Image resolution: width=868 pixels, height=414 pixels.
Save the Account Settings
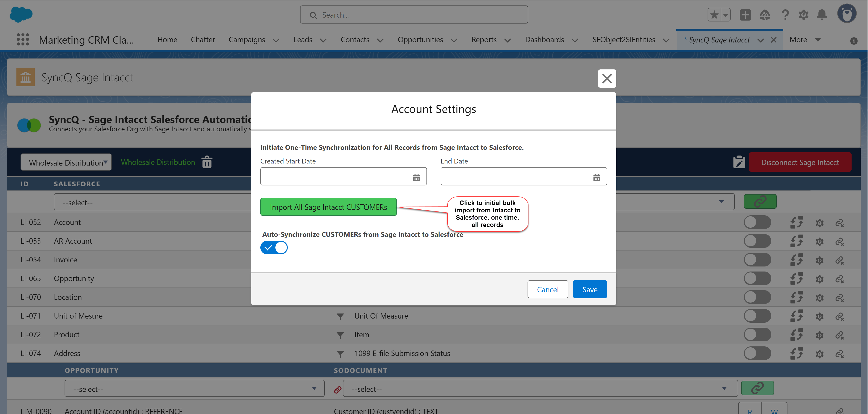[590, 289]
